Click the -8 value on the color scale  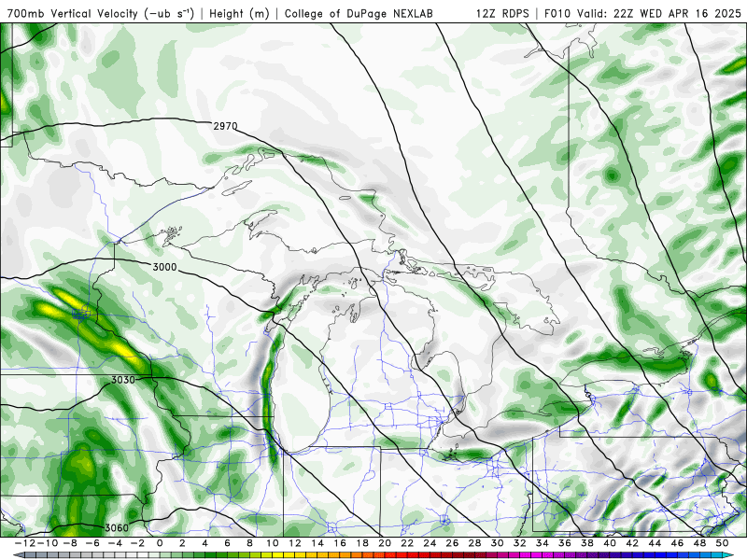[x=68, y=543]
